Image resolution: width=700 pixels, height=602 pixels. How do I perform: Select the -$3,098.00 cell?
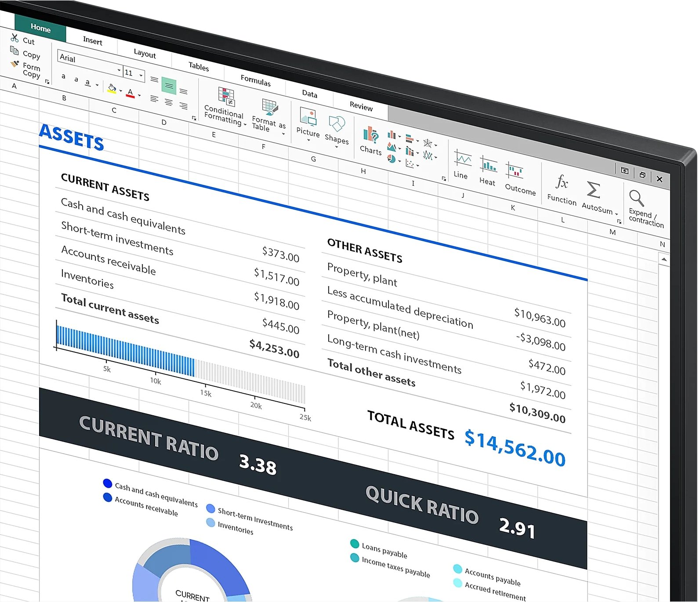point(540,341)
